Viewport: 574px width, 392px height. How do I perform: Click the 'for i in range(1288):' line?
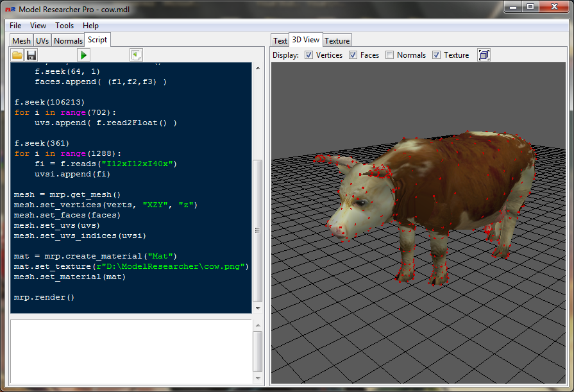click(x=67, y=153)
